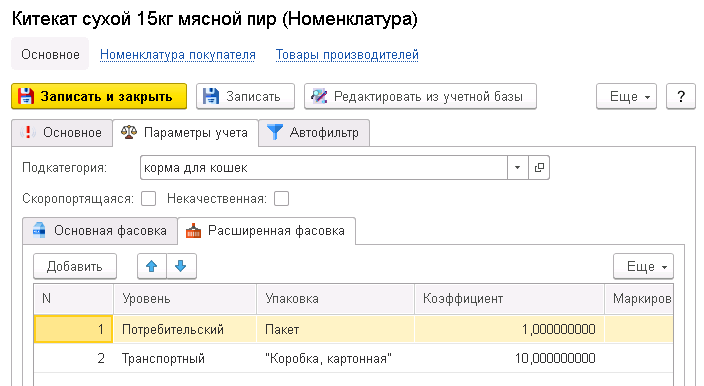Switch to the Основное tab with exclamation
704x386 pixels.
[62, 132]
